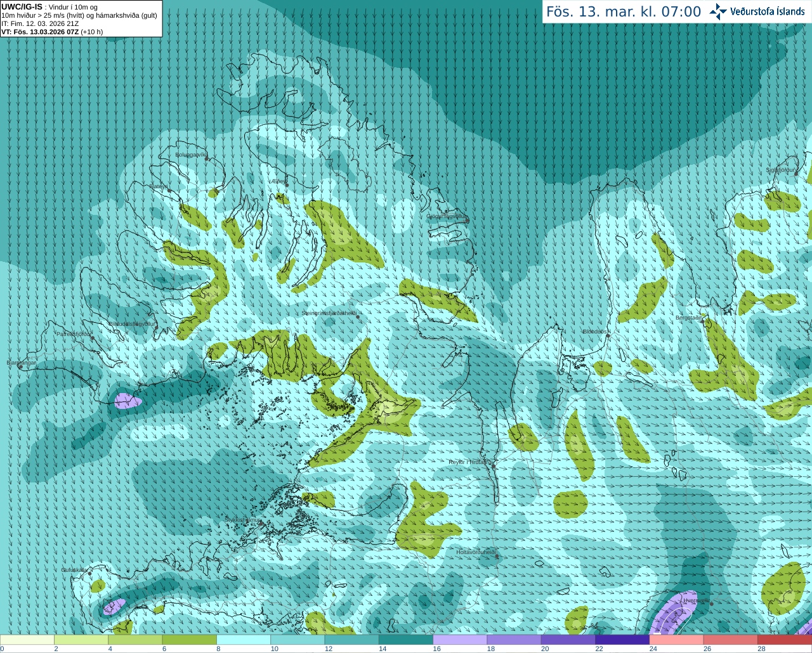
Task: Select the Holtavörðuheiði station dot
Action: pos(497,557)
